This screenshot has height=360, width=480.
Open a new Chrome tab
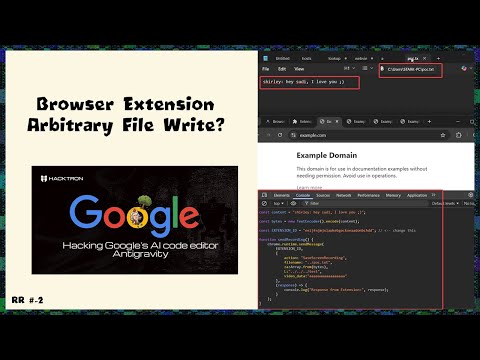tap(429, 121)
